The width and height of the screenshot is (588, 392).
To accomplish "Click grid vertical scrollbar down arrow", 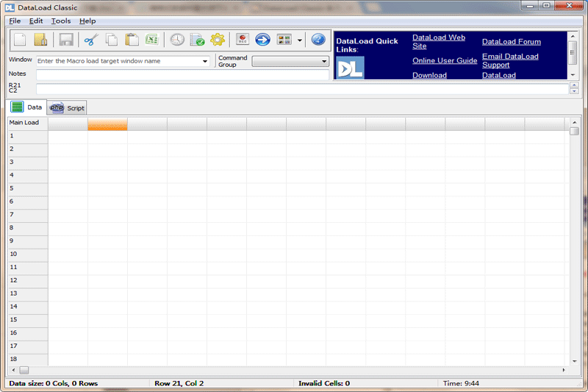I will 574,361.
